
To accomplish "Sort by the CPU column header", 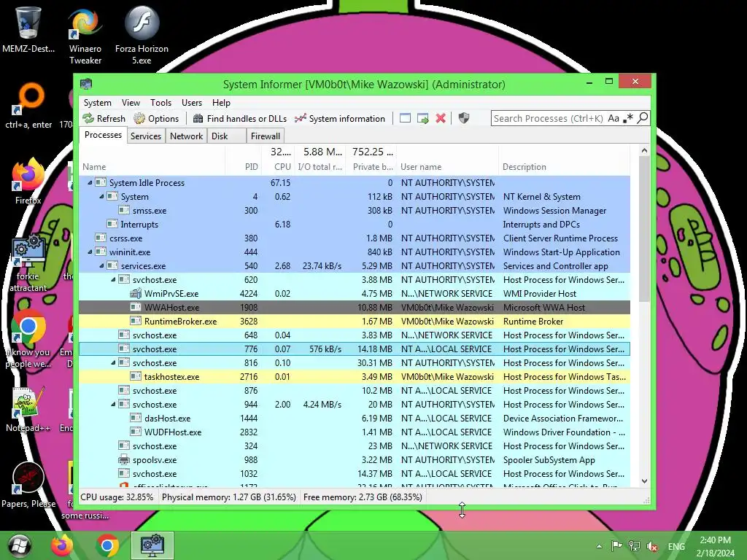I will [278, 167].
